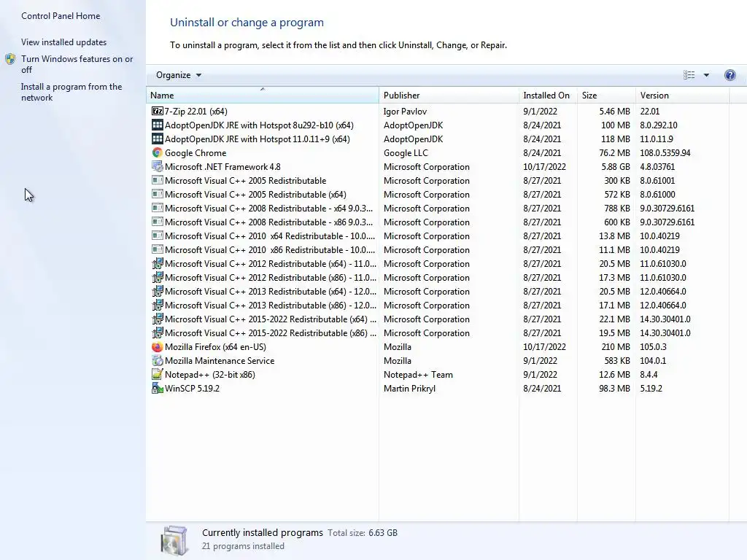Click the Visual C++ 2015-2022 (x64) row icon
Image resolution: width=747 pixels, height=560 pixels.
pos(158,318)
